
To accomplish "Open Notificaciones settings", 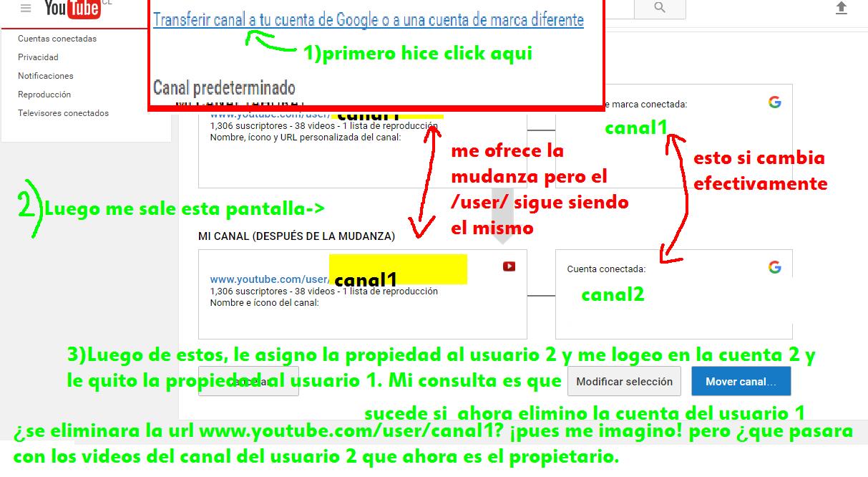I will tap(46, 76).
